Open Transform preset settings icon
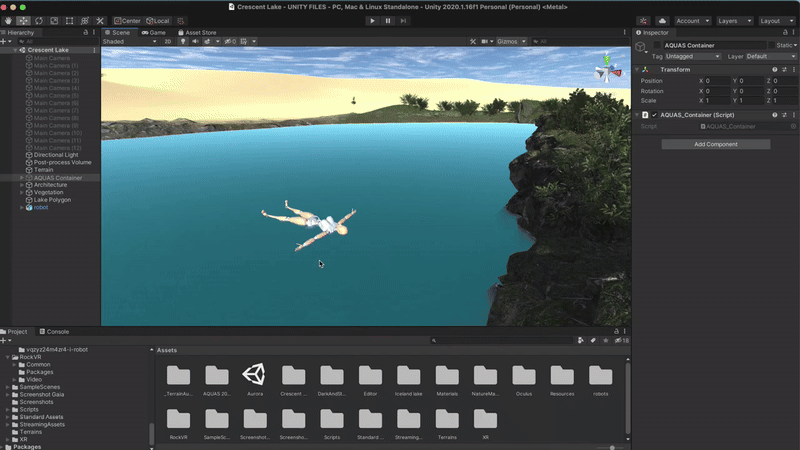The height and width of the screenshot is (450, 800). point(784,69)
